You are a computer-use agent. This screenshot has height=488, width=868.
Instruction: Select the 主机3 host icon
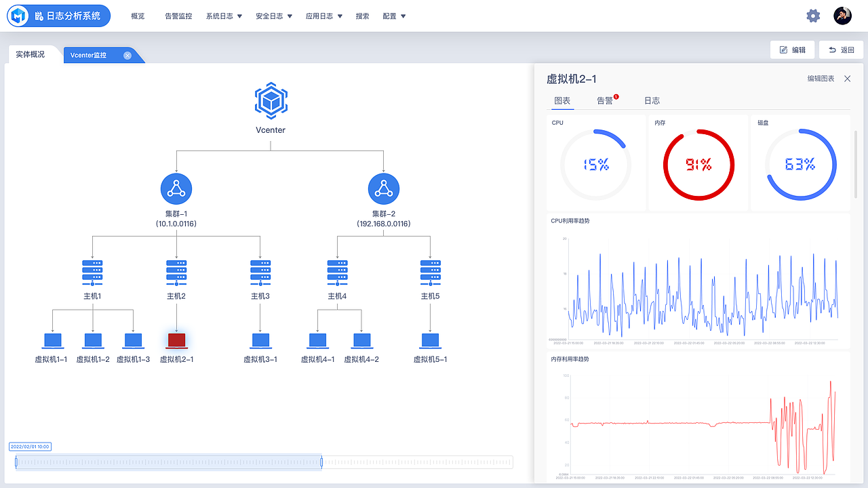260,271
